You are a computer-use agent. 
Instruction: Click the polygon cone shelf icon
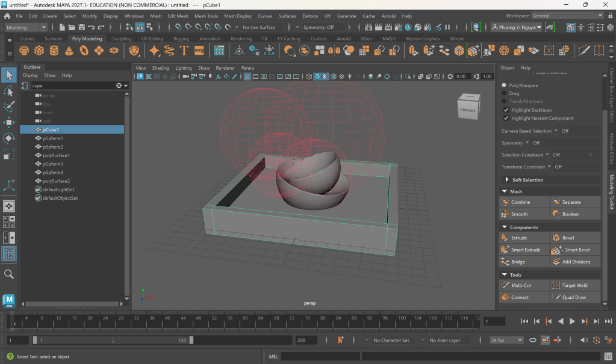[69, 51]
